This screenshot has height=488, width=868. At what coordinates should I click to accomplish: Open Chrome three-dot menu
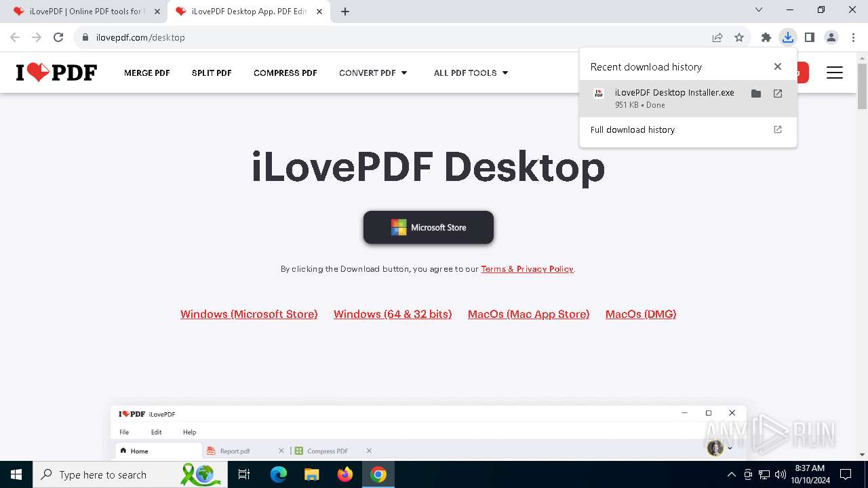tap(852, 37)
